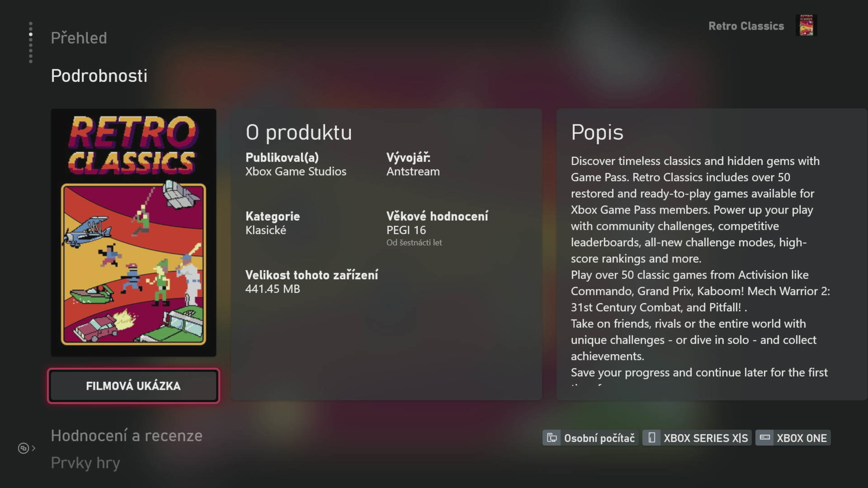
Task: Click the Osobní počítač PC icon
Action: click(552, 438)
